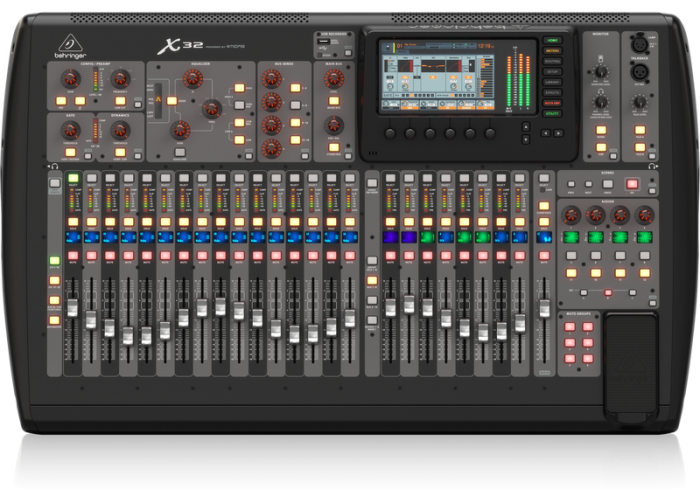700x500 pixels.
Task: Activate the Talk A button
Action: tap(640, 130)
